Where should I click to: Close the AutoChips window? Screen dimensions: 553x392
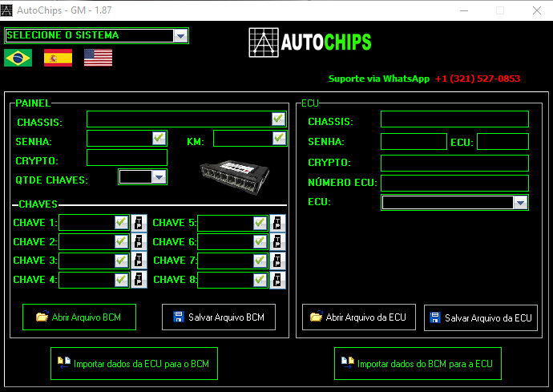click(x=537, y=10)
